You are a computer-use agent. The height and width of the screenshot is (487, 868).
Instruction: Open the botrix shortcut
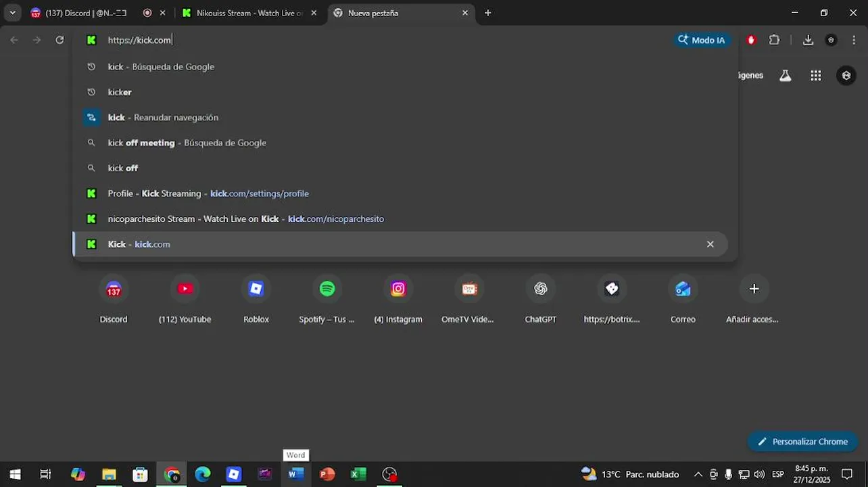pos(612,300)
